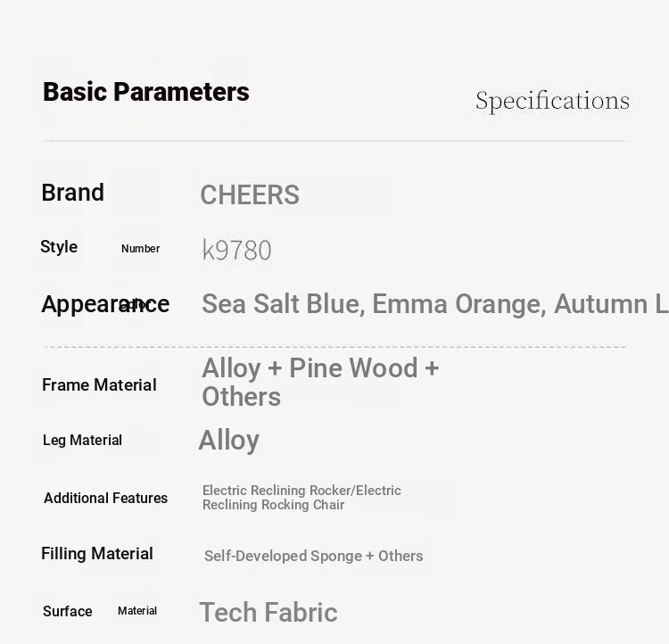Click the Additional Features label
The width and height of the screenshot is (669, 644).
tap(106, 498)
